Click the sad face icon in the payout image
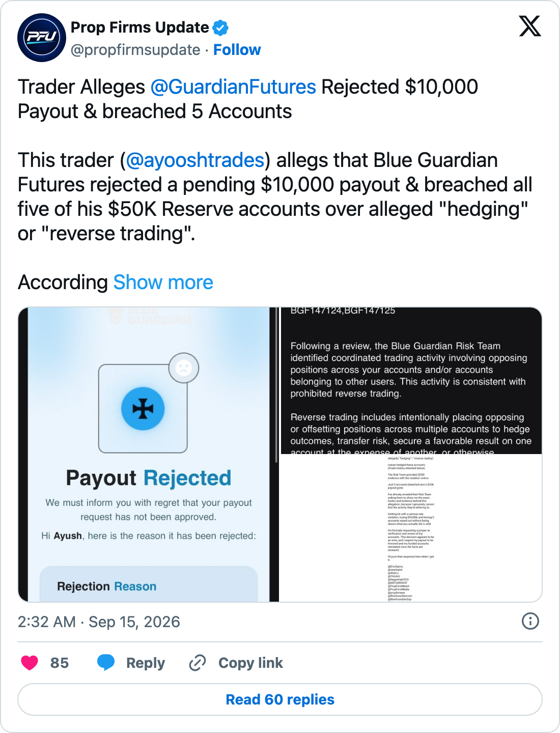This screenshot has height=733, width=560. pyautogui.click(x=184, y=368)
